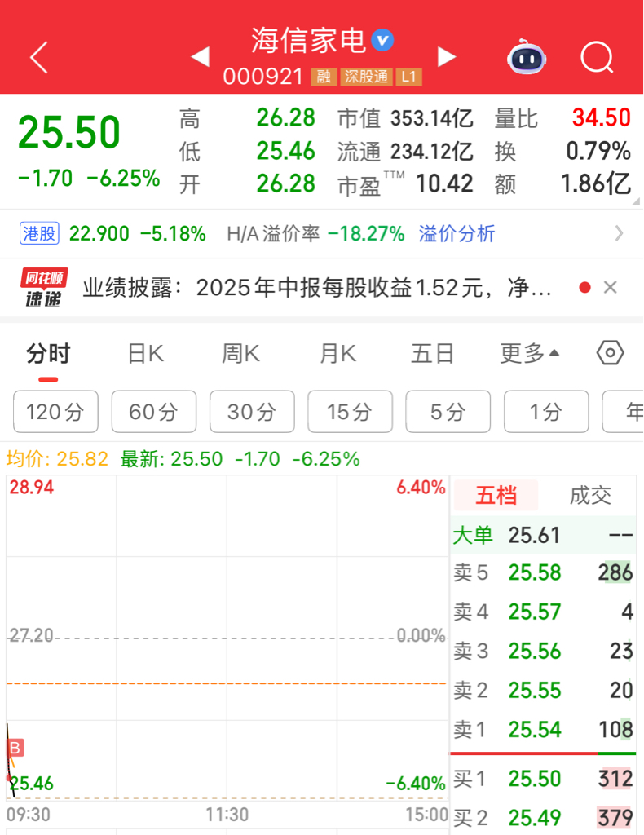Tap the 深股通 tag
This screenshot has height=835, width=644.
[366, 77]
